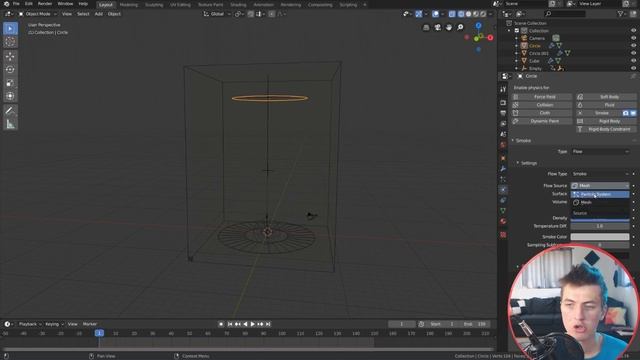Open the Playback dropdown in timeline
The image size is (640, 360).
(30, 324)
